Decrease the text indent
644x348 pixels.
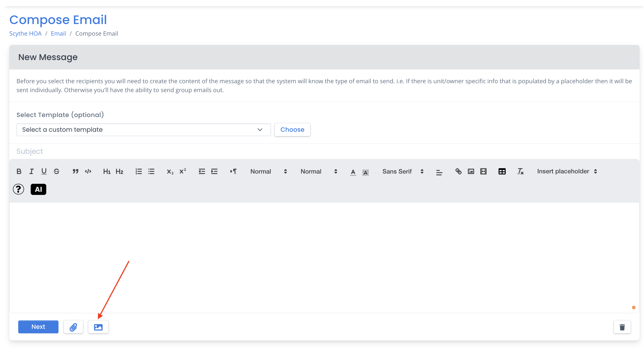[x=202, y=171]
